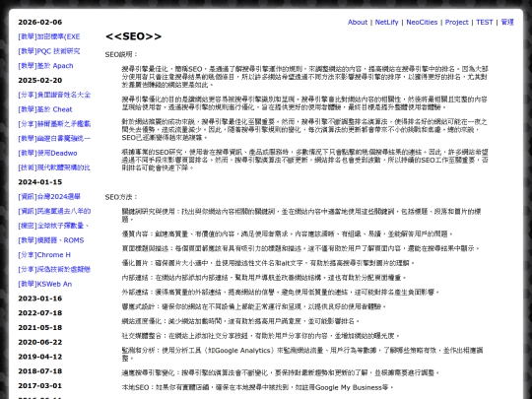The image size is (532, 399).
Task: Open the 模擬器、ROMS tutorial link
Action: (51, 240)
